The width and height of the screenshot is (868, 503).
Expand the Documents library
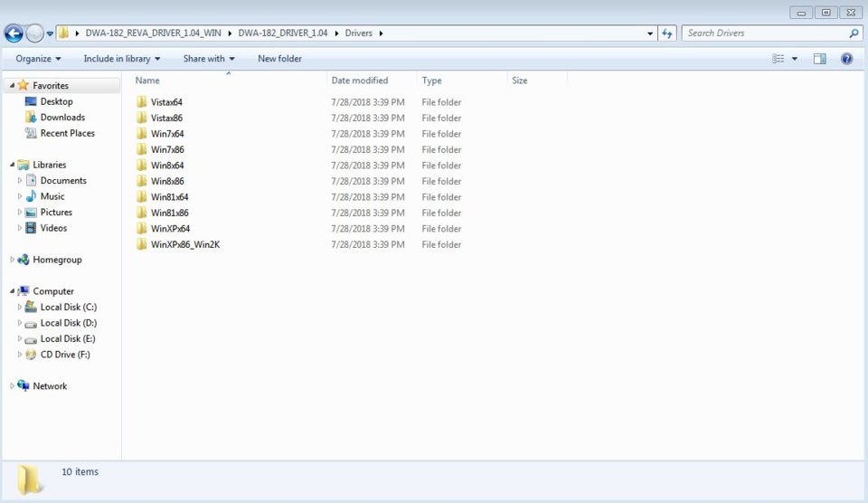(x=19, y=181)
